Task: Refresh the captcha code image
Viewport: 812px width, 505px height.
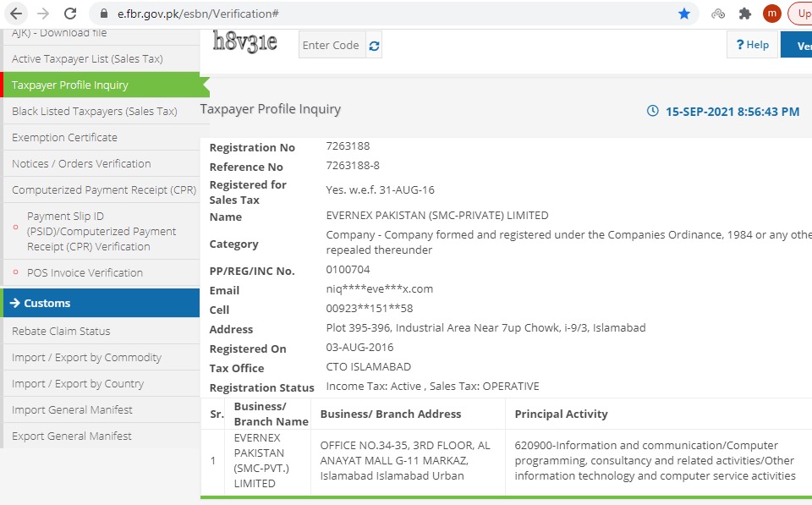Action: pyautogui.click(x=374, y=46)
